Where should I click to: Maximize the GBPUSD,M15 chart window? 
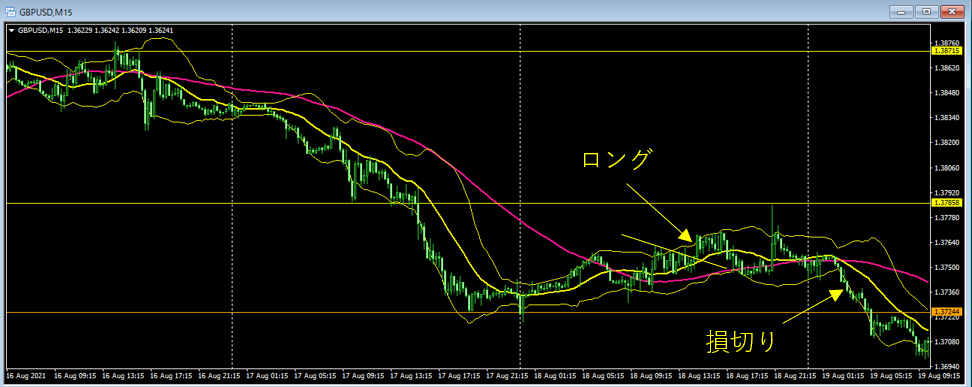tap(926, 11)
